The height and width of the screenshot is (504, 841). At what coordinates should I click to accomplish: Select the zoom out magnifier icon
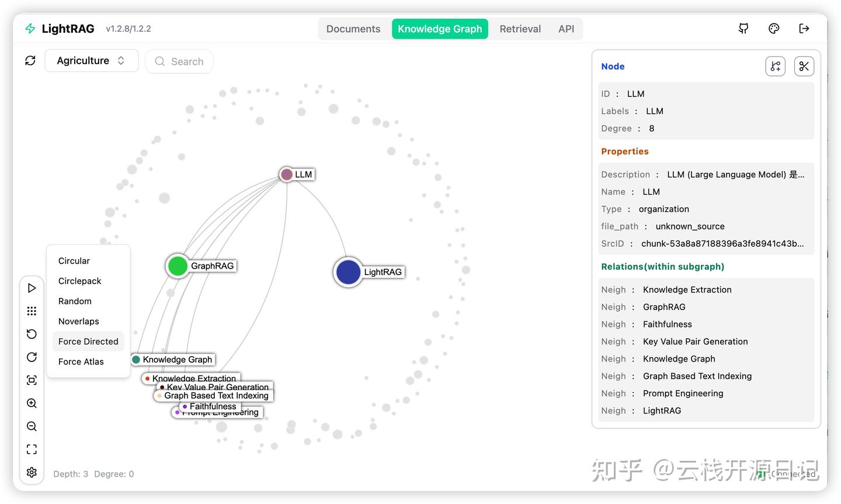[32, 426]
